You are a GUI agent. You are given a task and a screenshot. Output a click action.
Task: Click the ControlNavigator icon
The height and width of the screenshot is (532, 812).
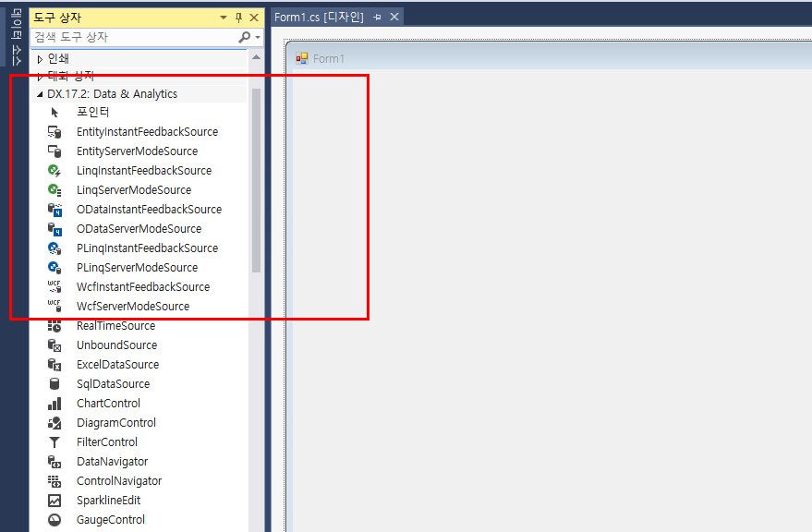(55, 480)
